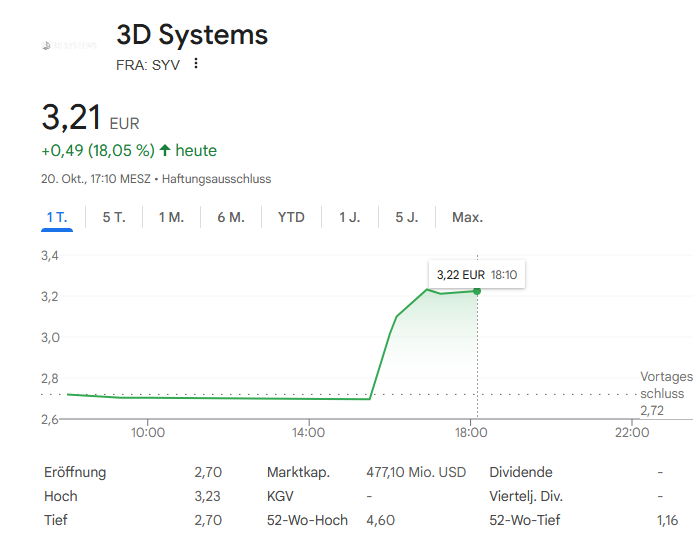Click the FRA: SYV ticker symbol

(x=148, y=65)
